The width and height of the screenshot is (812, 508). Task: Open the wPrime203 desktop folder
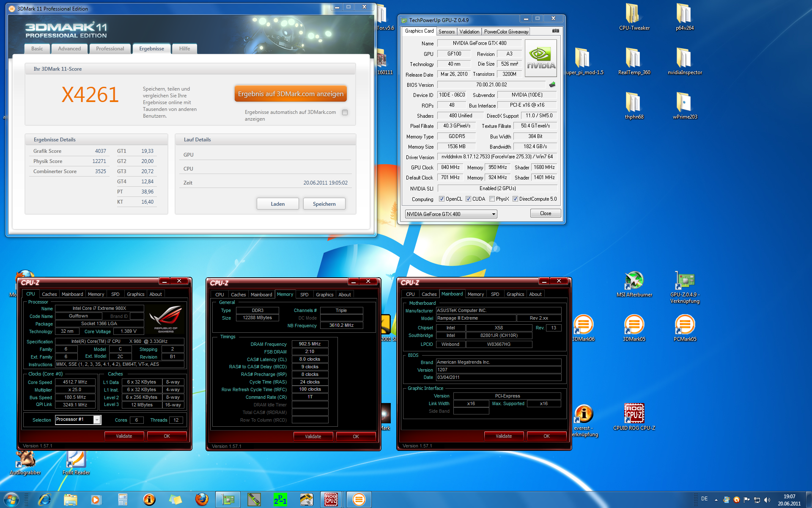click(x=685, y=106)
